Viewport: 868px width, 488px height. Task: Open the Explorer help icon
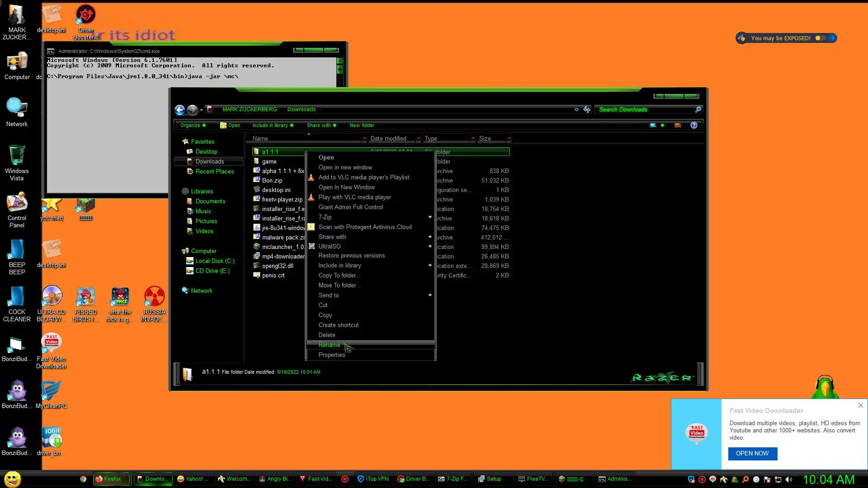click(693, 125)
